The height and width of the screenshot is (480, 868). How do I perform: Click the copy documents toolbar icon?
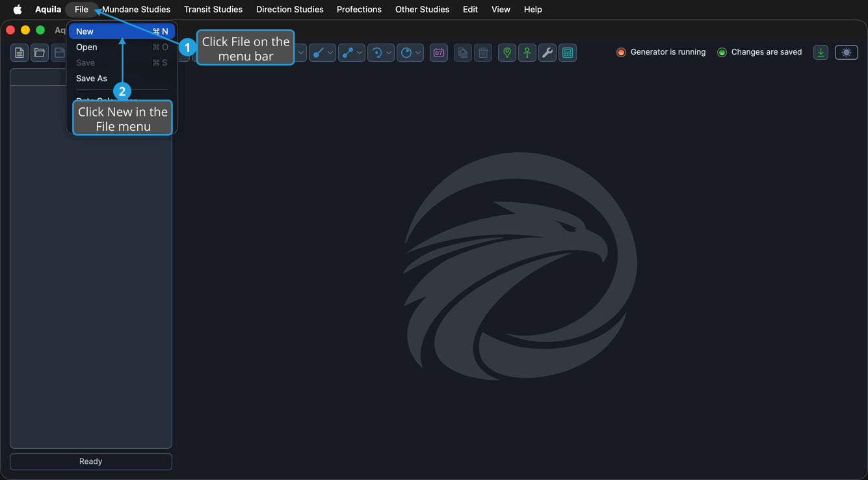click(462, 53)
